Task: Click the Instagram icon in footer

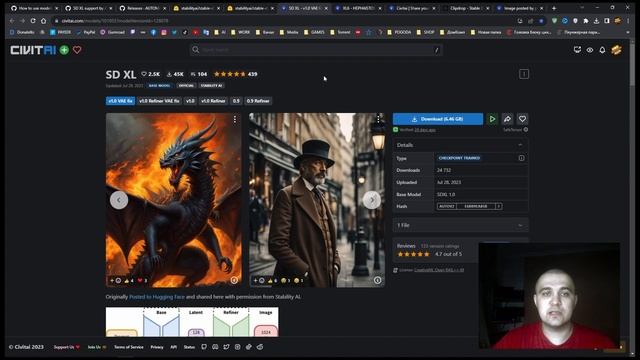Action: [238, 347]
